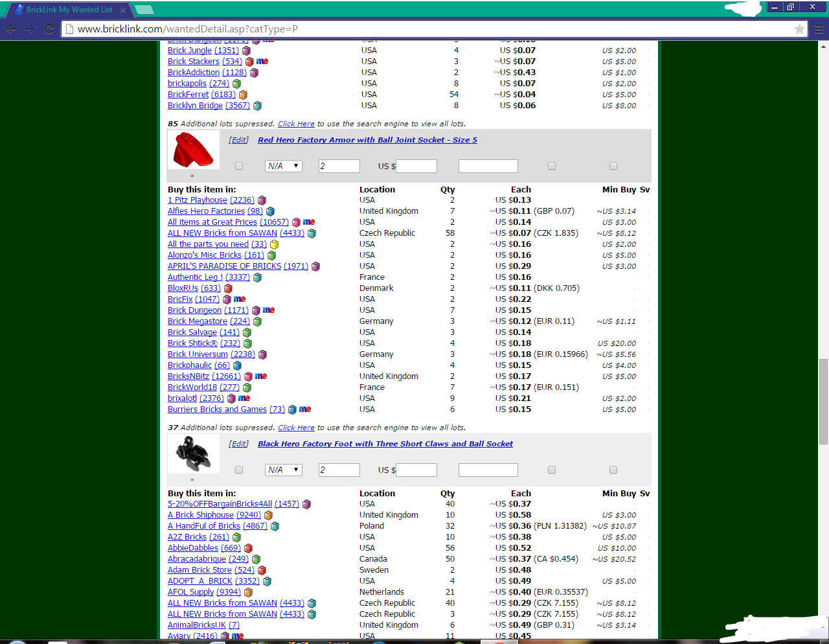Focus the quantity field for Red Hero Factory Armor
Image resolution: width=829 pixels, height=644 pixels.
(339, 167)
